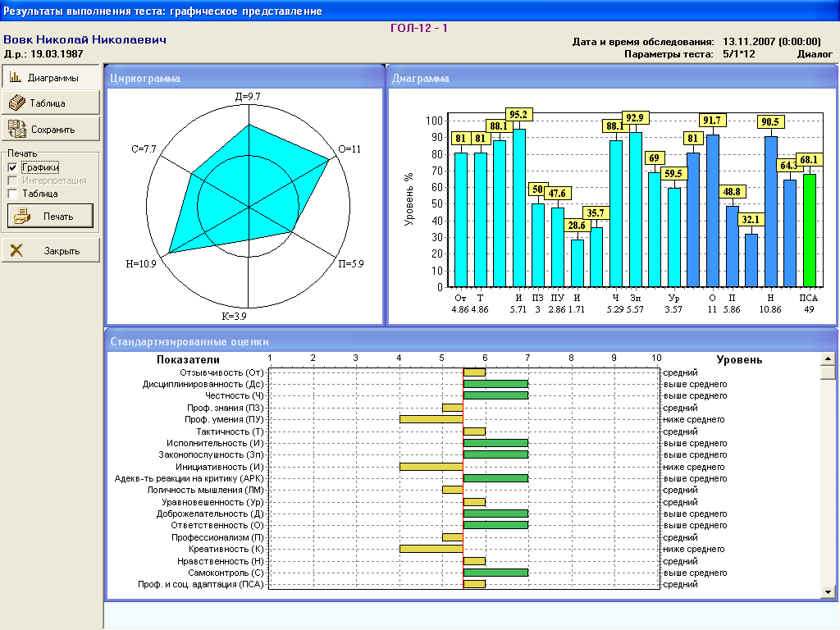Enable the Таблица print checkbox
Image resolution: width=840 pixels, height=630 pixels.
[13, 194]
